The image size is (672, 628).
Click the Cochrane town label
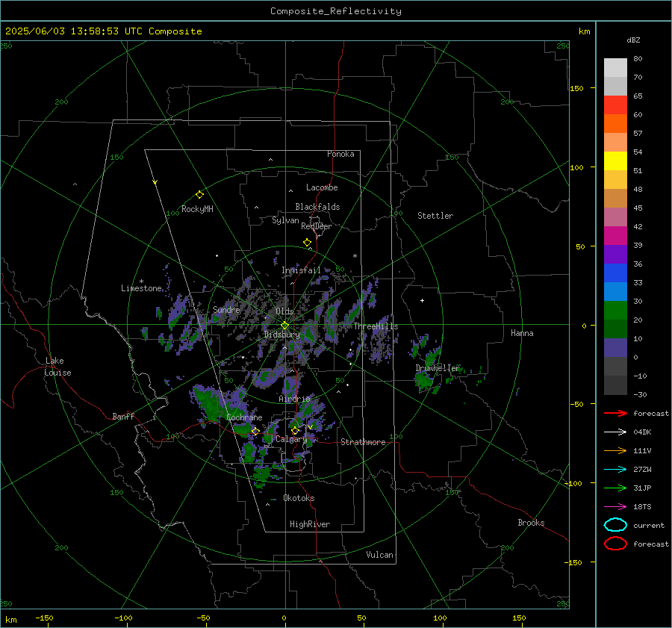pyautogui.click(x=244, y=417)
